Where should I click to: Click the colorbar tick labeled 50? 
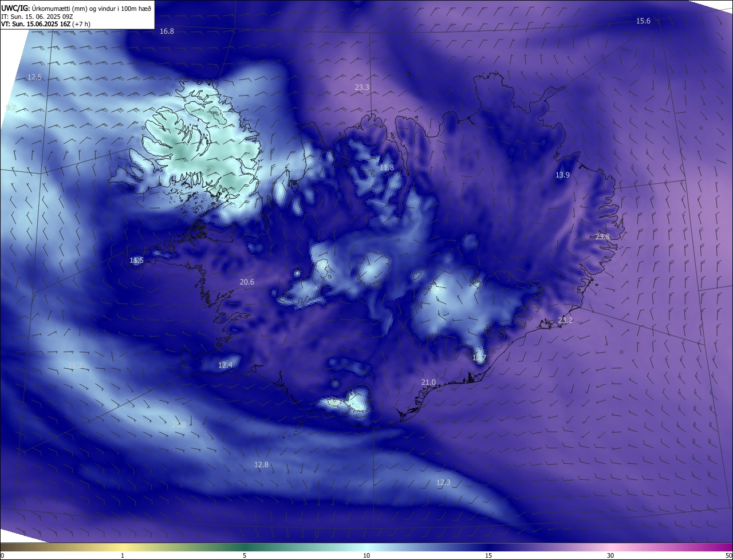point(728,555)
